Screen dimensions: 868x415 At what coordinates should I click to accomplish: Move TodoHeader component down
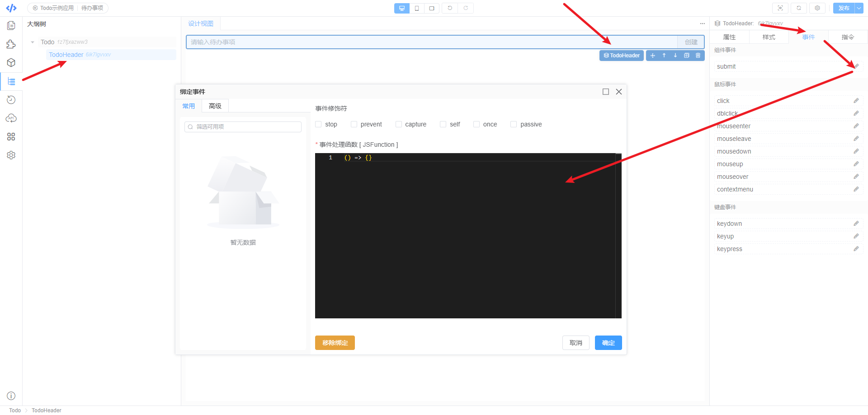[675, 56]
